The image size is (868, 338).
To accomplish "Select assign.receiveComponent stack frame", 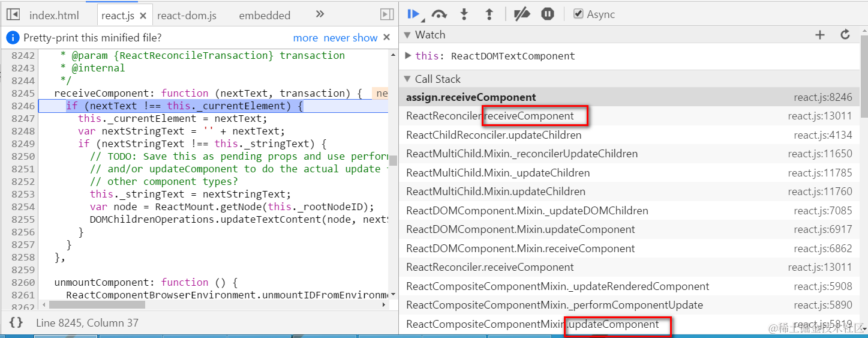I will pos(629,97).
